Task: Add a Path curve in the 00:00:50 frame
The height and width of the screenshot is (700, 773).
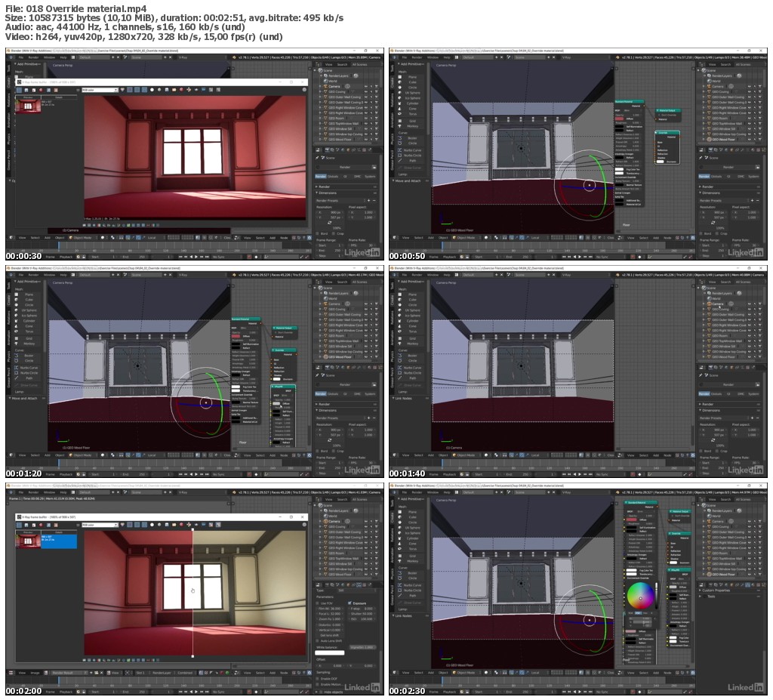Action: point(412,161)
